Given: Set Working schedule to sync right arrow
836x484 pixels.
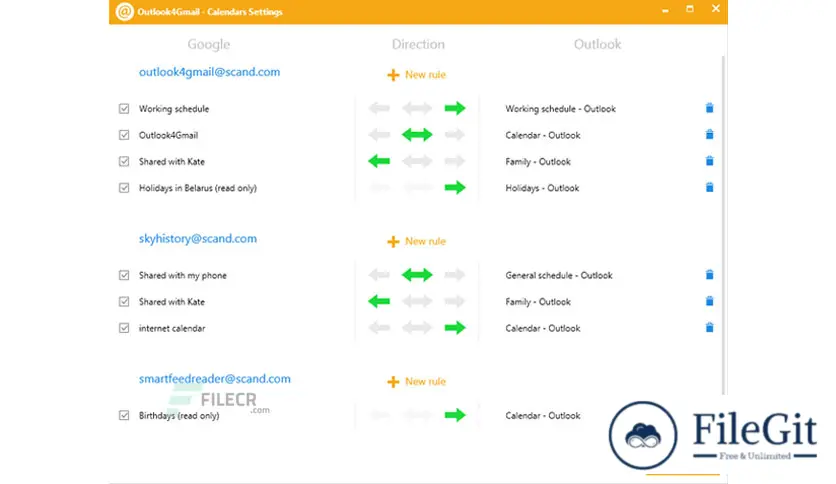Looking at the screenshot, I should pos(455,108).
